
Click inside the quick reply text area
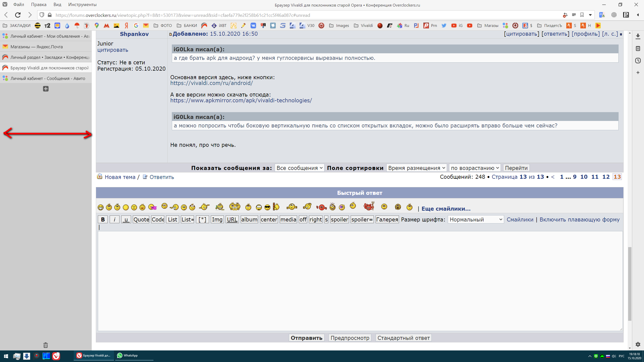pos(360,281)
